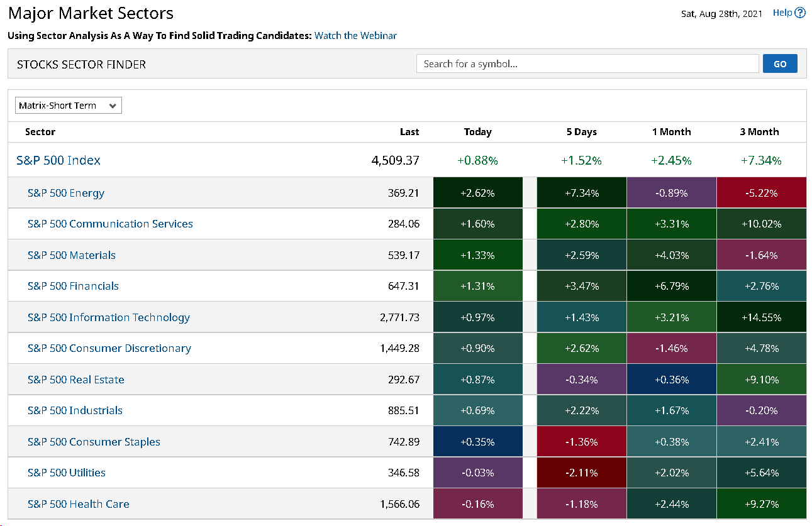Viewport: 812px width, 526px height.
Task: Click Materials' +1.33% Today cell
Action: (x=478, y=255)
